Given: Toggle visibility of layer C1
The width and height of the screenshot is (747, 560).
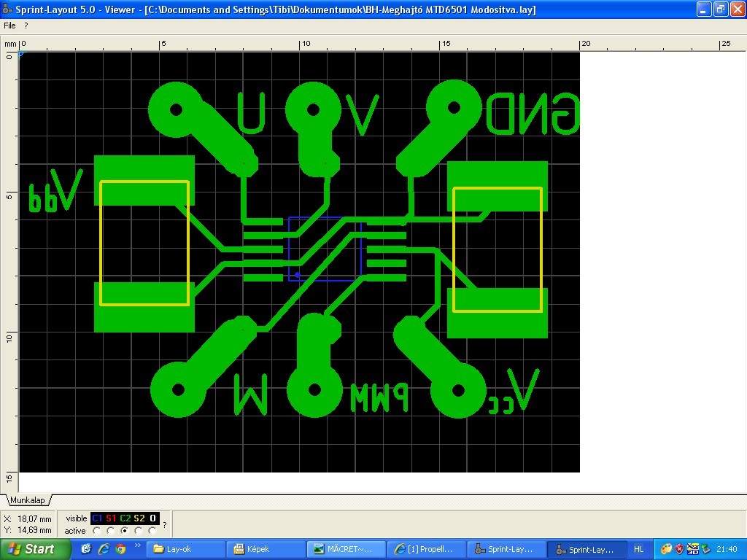Looking at the screenshot, I should pyautogui.click(x=97, y=518).
